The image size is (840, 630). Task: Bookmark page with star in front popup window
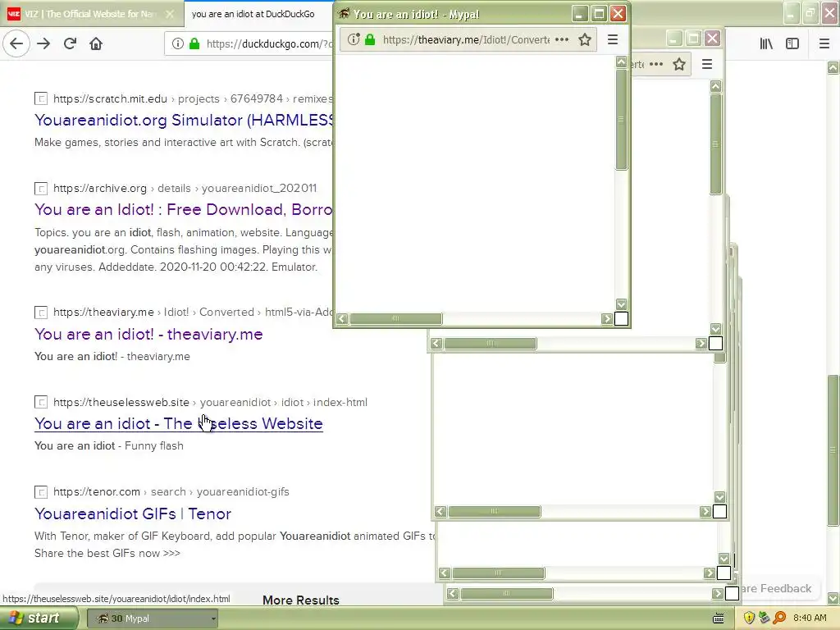tap(585, 39)
